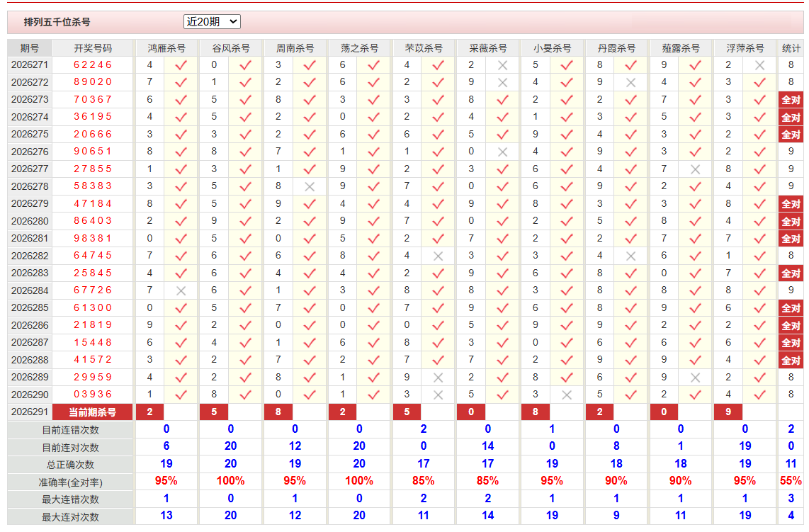Click the gray X in 周南杀号 for 2026278
The width and height of the screenshot is (809, 532).
point(310,187)
